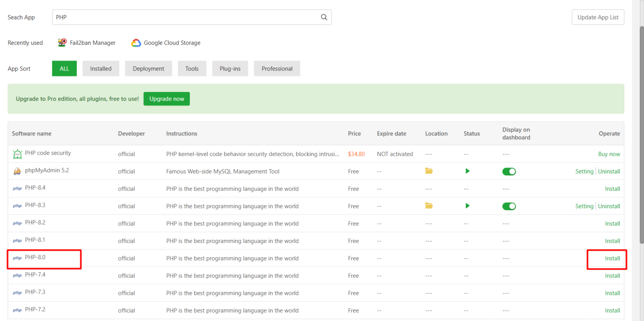Install PHP-7.4
Viewport: 644px width, 321px height.
point(612,276)
